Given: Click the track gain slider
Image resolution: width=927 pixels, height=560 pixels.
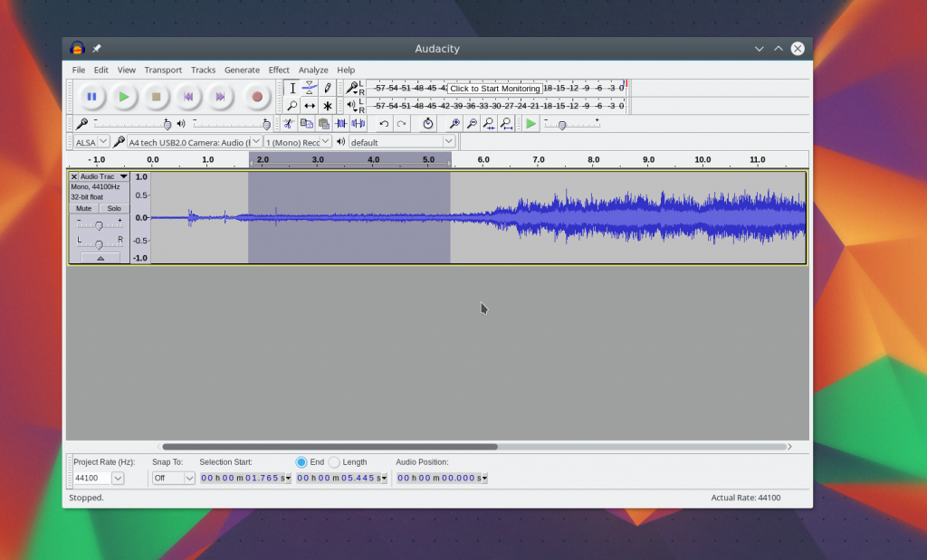Looking at the screenshot, I should 99,224.
